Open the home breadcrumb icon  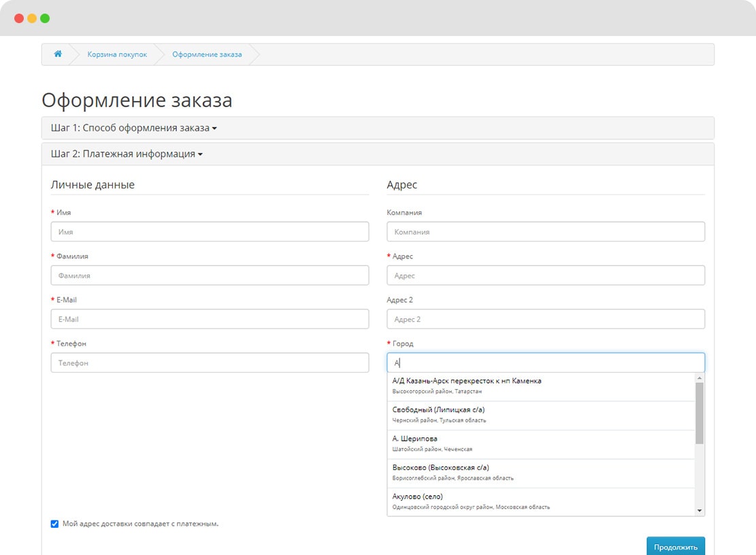point(58,54)
